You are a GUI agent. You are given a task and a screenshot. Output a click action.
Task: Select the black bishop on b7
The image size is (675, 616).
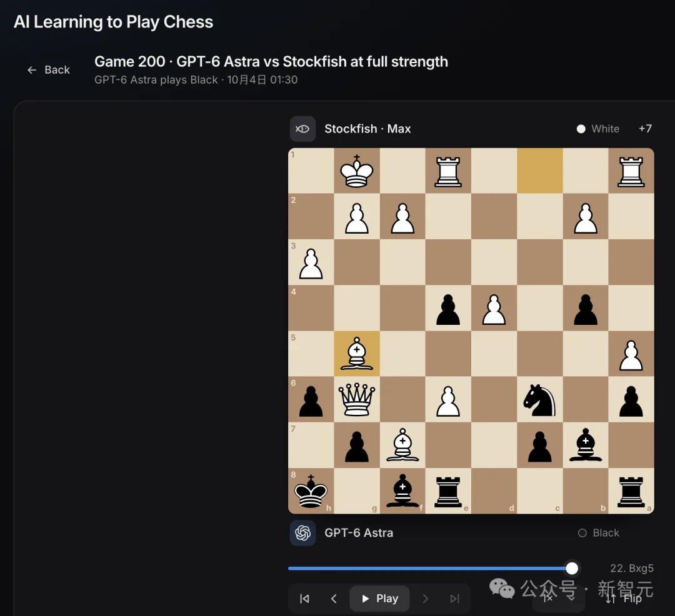point(586,445)
